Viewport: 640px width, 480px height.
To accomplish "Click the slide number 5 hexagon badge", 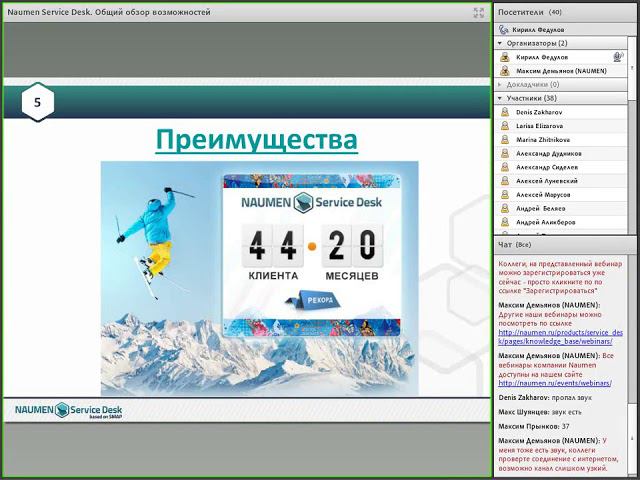I will tap(38, 102).
